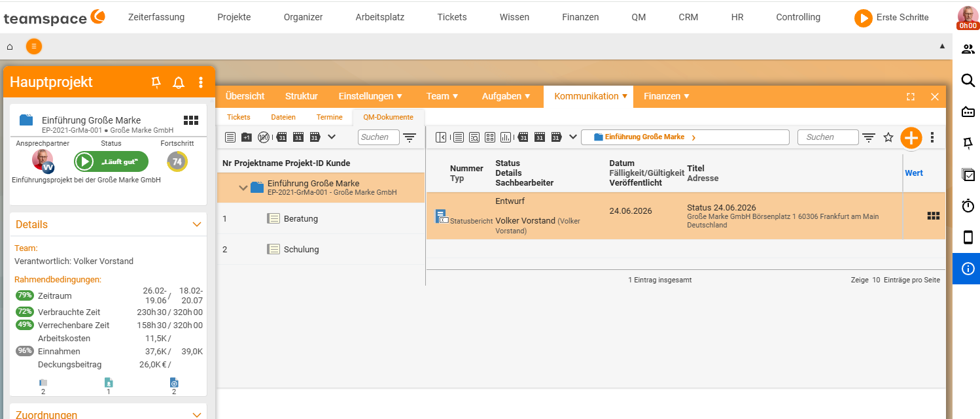Screen dimensions: 980x419
Task: Select the Dateien sub-tab
Action: (x=283, y=117)
